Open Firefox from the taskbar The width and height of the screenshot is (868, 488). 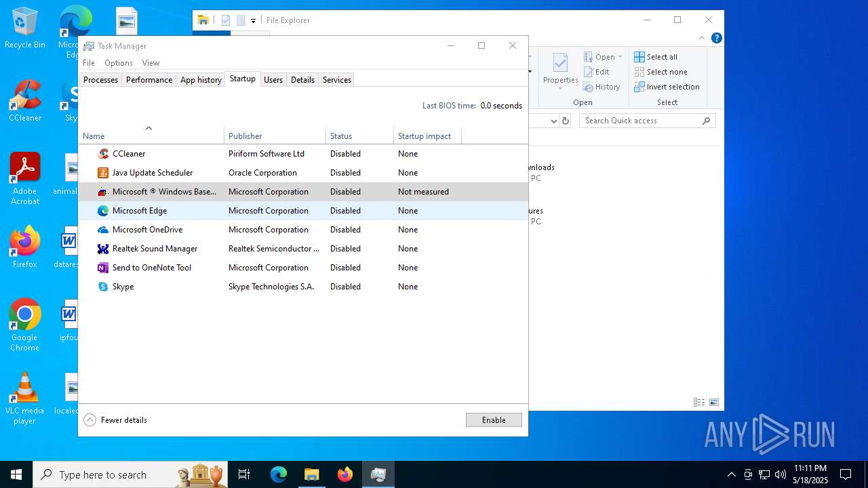pos(345,474)
